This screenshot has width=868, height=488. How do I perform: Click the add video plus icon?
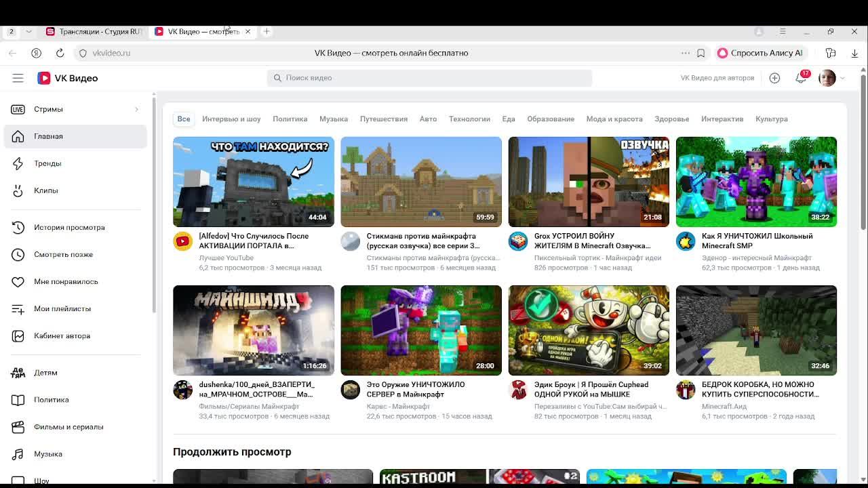[x=774, y=78]
